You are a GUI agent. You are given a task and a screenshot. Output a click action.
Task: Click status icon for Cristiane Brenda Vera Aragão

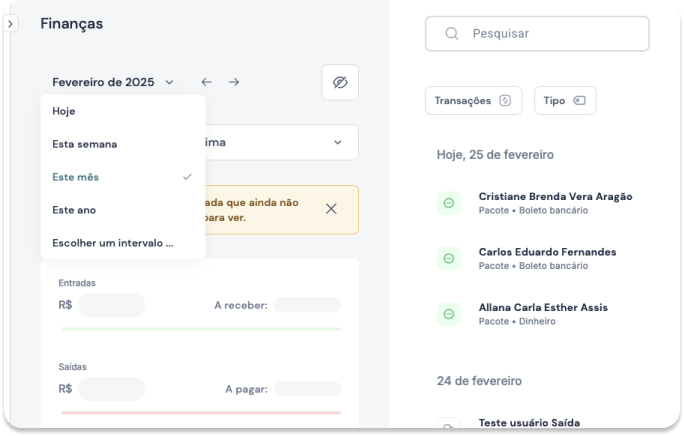[x=449, y=203]
